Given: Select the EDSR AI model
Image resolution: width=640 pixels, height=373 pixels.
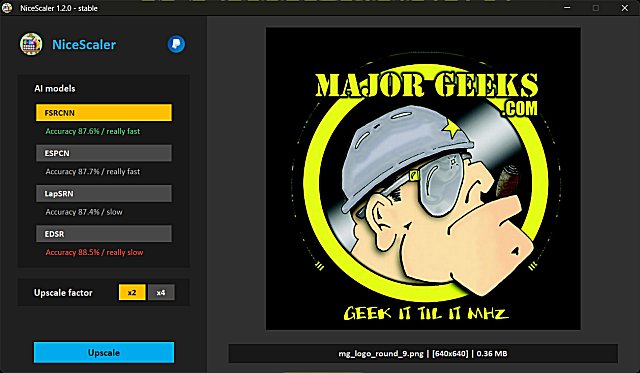Looking at the screenshot, I should coord(104,234).
